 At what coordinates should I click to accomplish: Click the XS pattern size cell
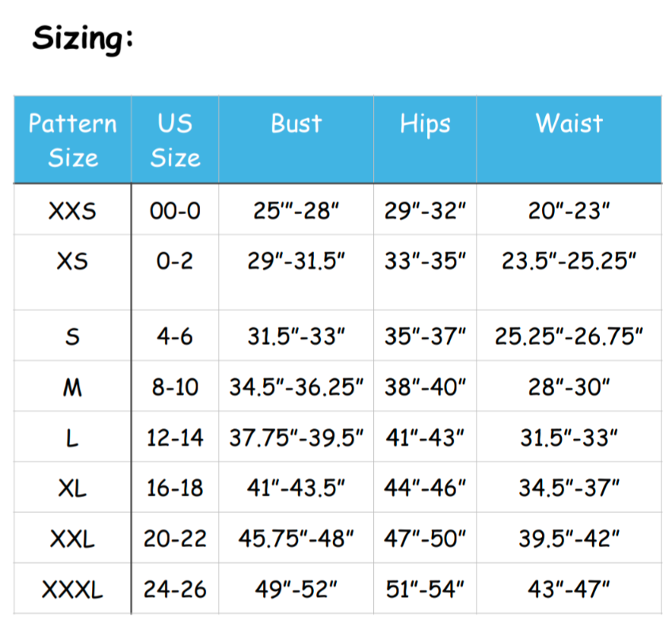tap(72, 261)
